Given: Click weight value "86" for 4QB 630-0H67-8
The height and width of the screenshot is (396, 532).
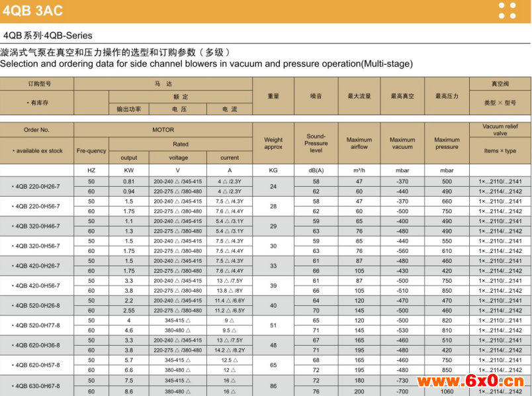Looking at the screenshot, I should point(273,386).
